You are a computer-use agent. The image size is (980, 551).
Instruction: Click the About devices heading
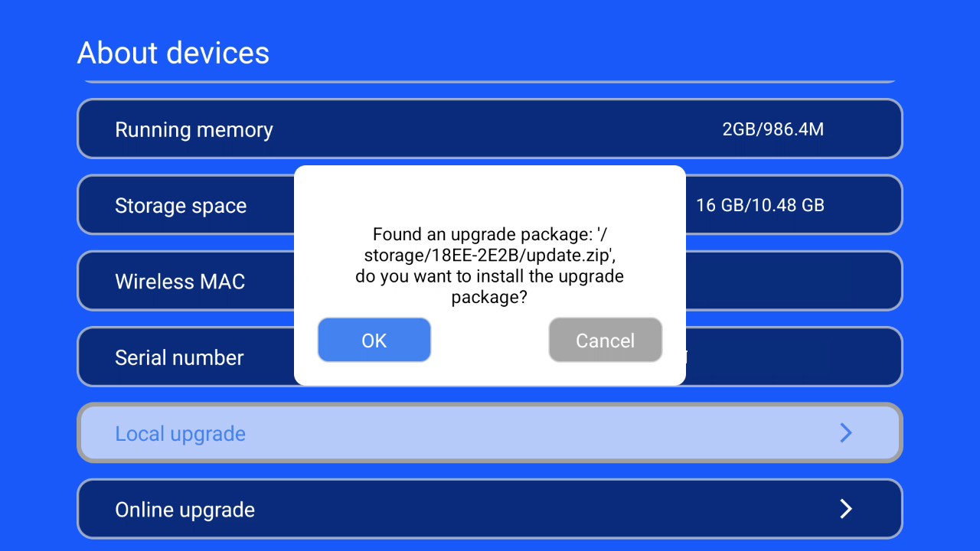(173, 53)
